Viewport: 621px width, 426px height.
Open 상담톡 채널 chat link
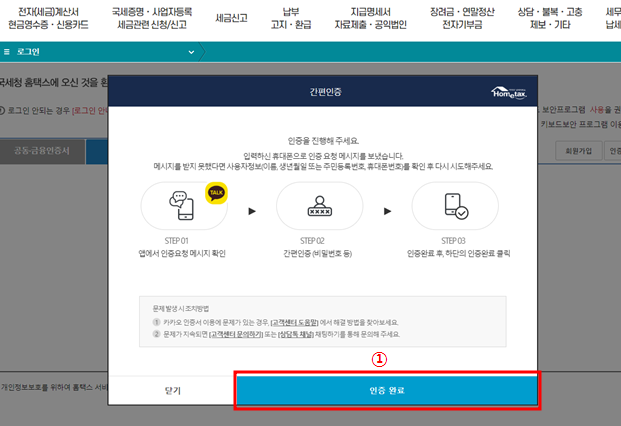tap(295, 335)
